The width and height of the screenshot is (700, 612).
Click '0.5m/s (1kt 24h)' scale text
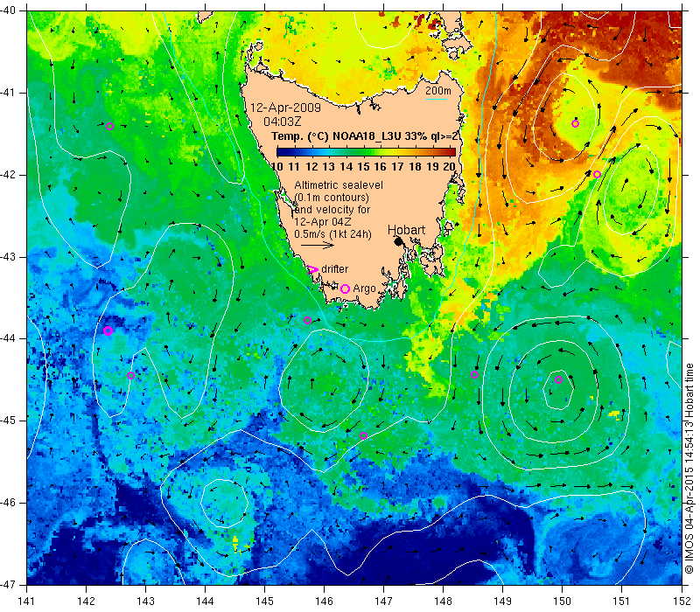point(333,234)
